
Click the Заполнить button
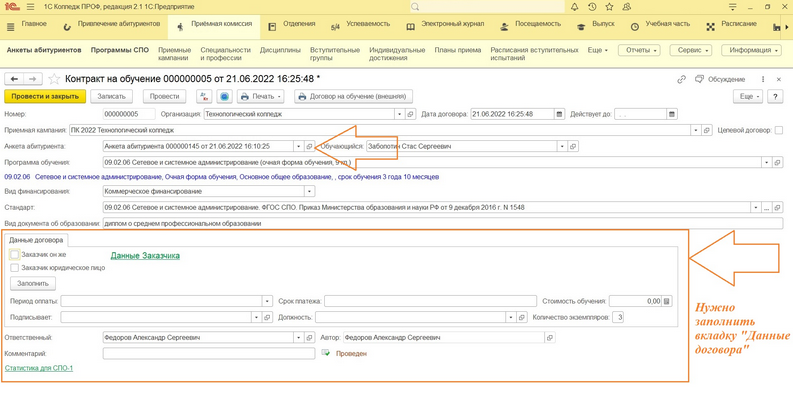click(33, 283)
